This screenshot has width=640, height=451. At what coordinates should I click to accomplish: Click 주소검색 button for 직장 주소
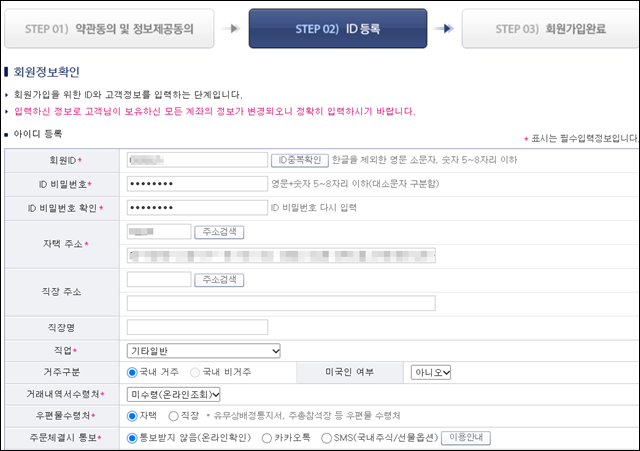(219, 280)
